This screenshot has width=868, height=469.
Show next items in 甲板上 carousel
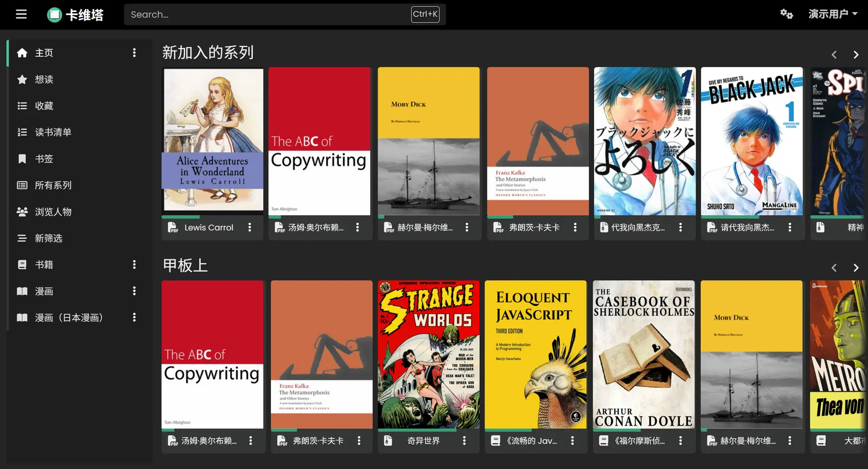[x=856, y=268]
